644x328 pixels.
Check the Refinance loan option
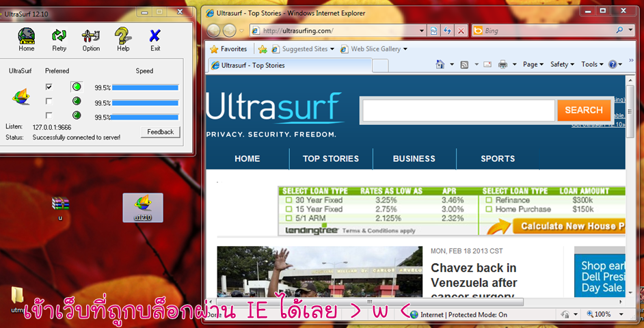coord(489,200)
